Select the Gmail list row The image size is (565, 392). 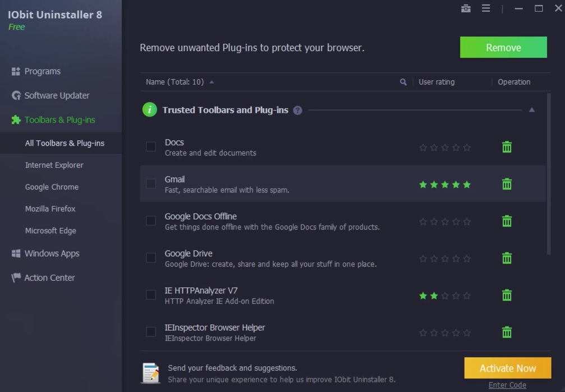tap(343, 184)
